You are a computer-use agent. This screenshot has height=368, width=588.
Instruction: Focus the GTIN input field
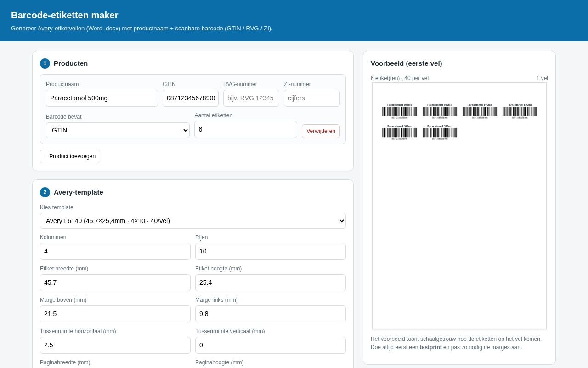[x=191, y=98]
